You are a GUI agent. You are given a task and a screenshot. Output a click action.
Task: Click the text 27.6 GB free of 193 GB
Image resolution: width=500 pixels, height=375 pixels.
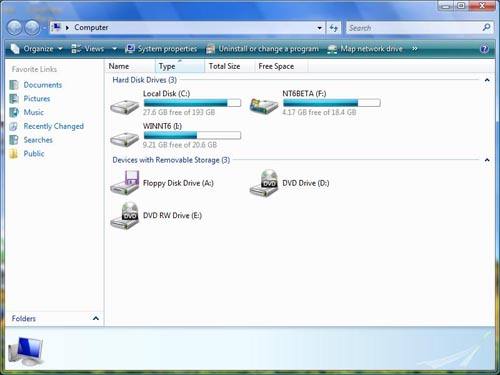(x=179, y=112)
